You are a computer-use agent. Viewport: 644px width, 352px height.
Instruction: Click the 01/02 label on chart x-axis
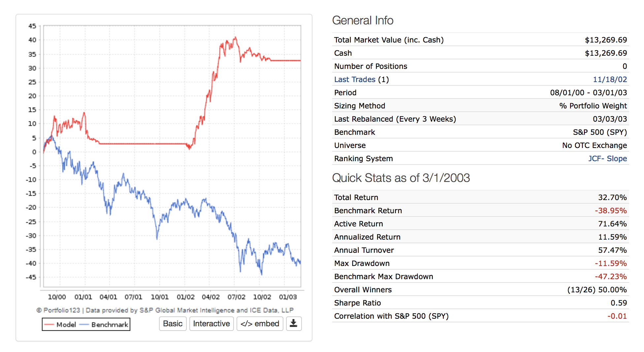[185, 297]
